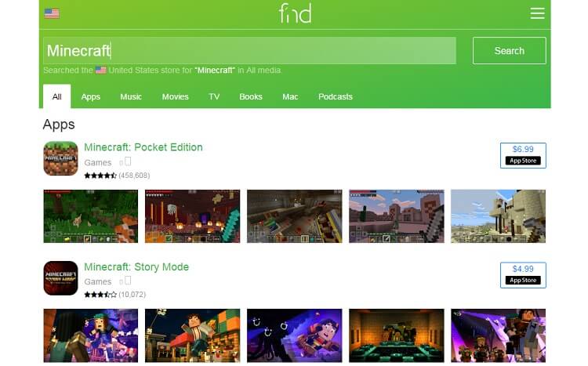The height and width of the screenshot is (366, 588).
Task: Select the All tab
Action: click(x=56, y=96)
